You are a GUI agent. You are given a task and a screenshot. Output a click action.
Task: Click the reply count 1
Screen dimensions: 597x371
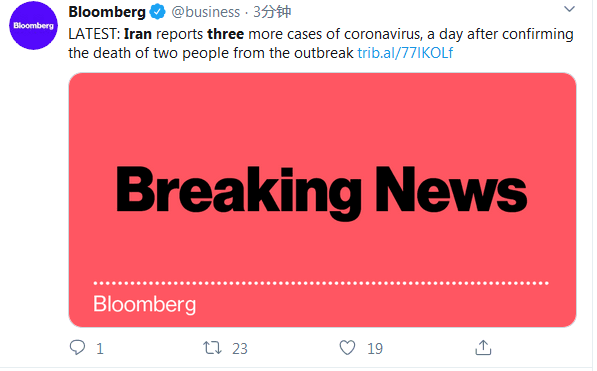coord(100,349)
